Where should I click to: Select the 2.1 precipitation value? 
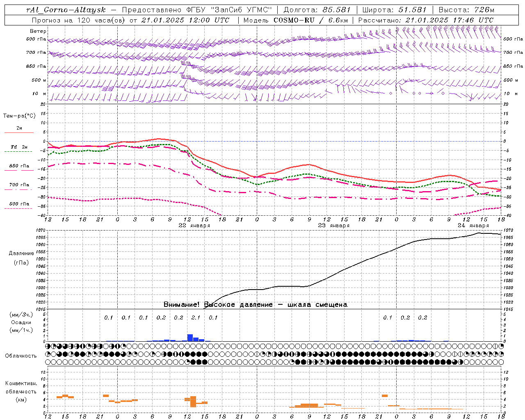click(x=196, y=317)
